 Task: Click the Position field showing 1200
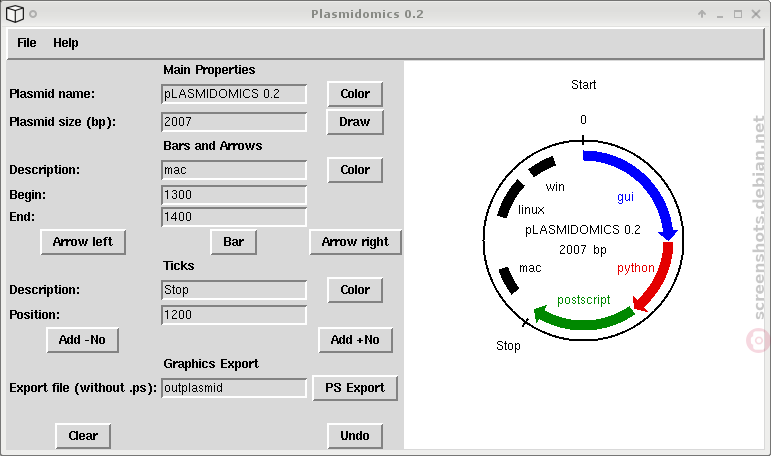234,315
